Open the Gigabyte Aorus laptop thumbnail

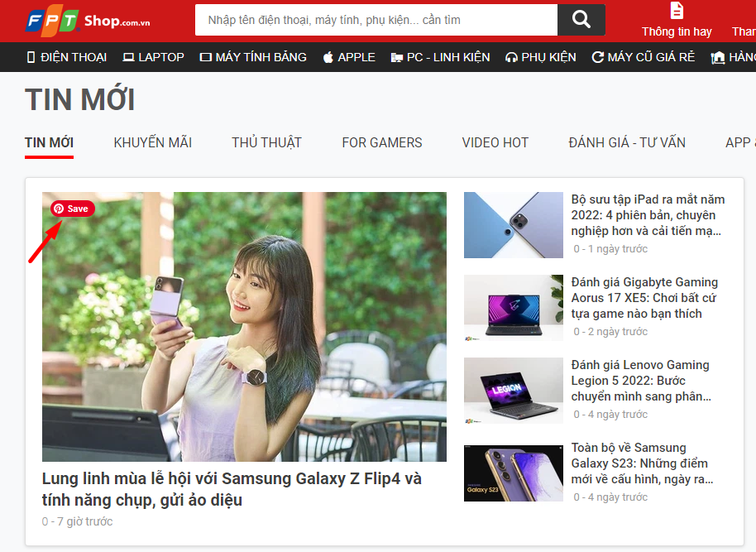coord(514,308)
